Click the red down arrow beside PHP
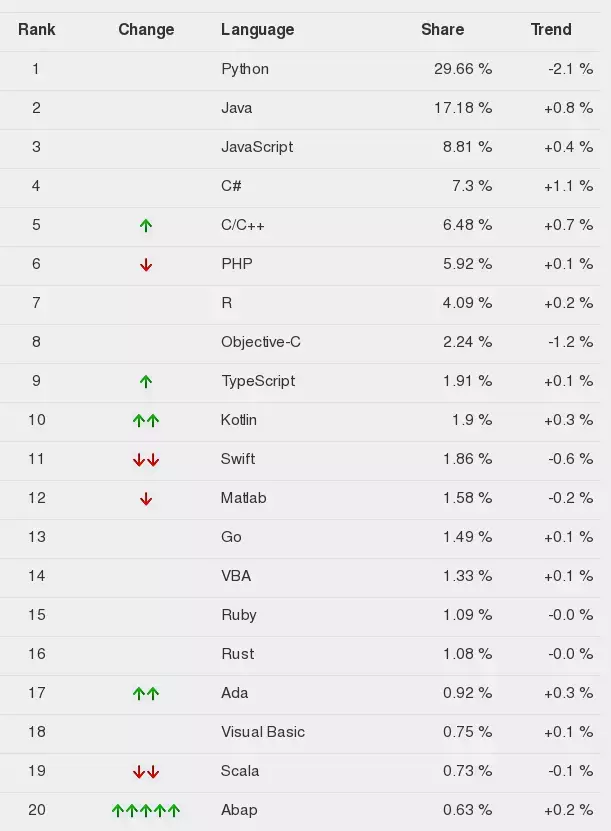The image size is (611, 831). 146,264
